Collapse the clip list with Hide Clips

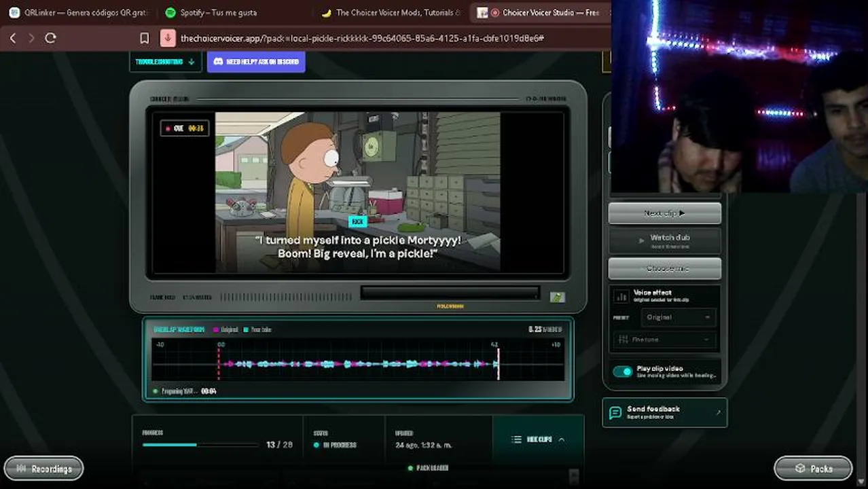(538, 439)
